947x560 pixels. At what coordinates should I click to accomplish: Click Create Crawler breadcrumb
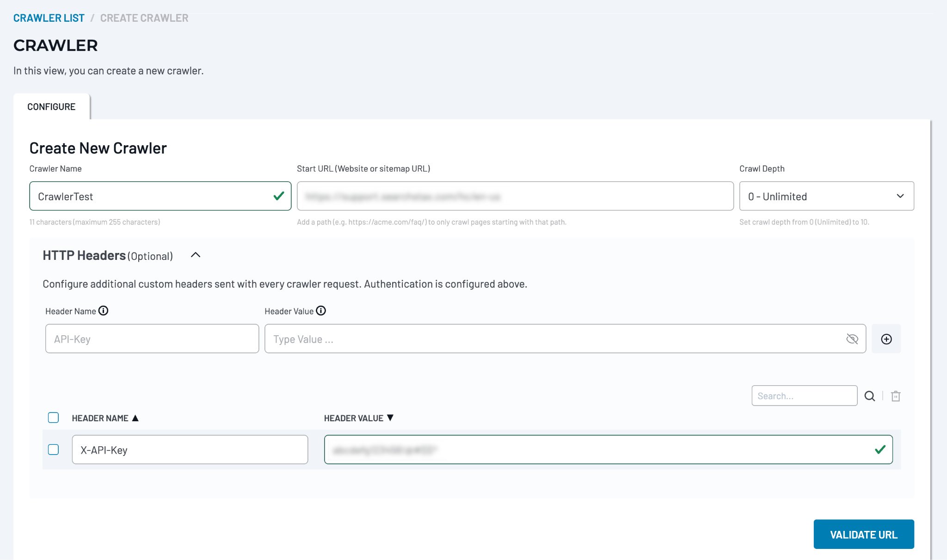click(x=144, y=18)
